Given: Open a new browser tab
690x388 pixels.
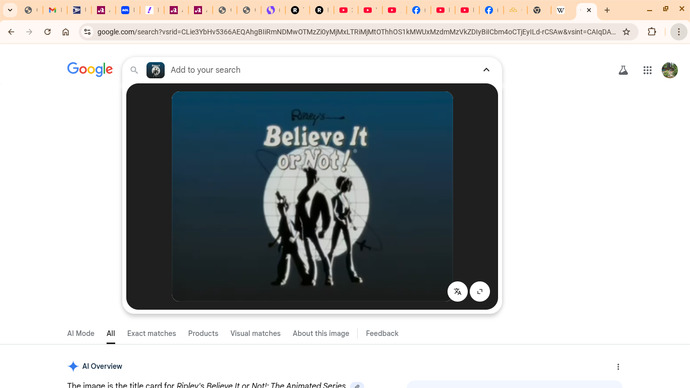Looking at the screenshot, I should pyautogui.click(x=607, y=10).
